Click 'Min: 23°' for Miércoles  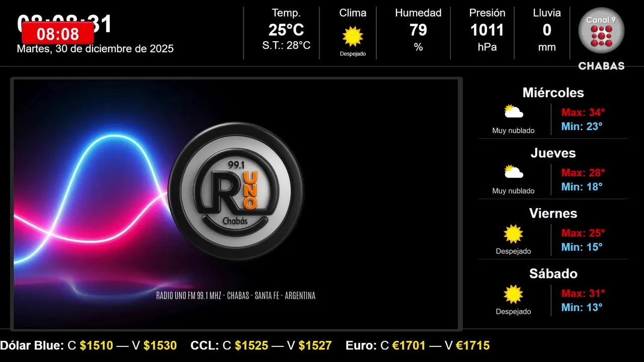point(582,126)
